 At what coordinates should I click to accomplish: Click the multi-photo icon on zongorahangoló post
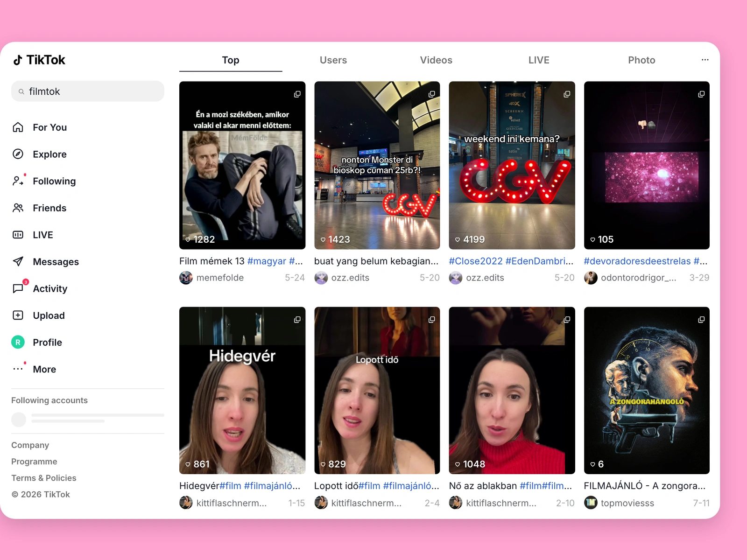[x=701, y=320]
